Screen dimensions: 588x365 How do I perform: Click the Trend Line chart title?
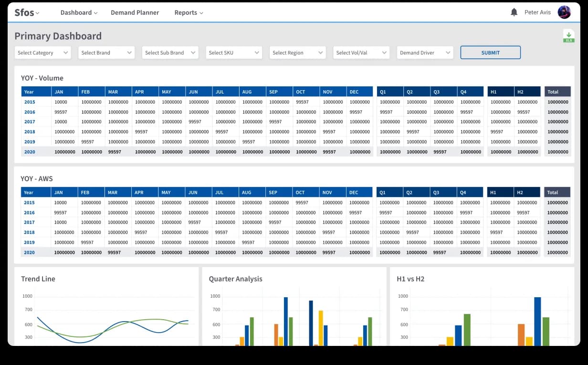38,279
